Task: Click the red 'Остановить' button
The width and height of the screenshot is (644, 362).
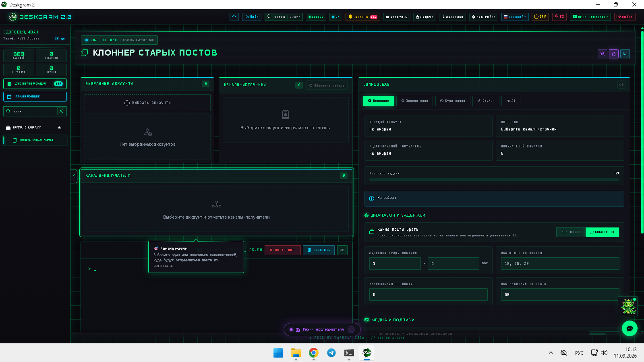Action: [283, 250]
